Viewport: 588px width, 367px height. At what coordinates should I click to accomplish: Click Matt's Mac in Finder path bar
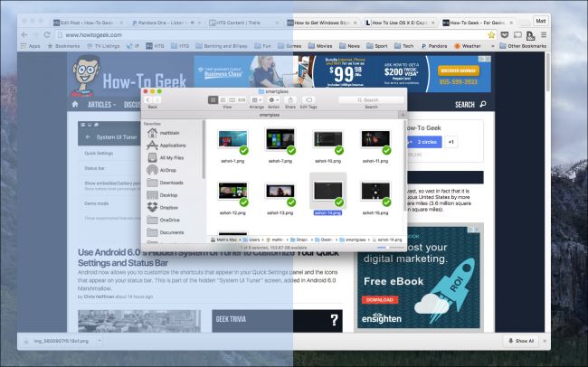tap(223, 240)
